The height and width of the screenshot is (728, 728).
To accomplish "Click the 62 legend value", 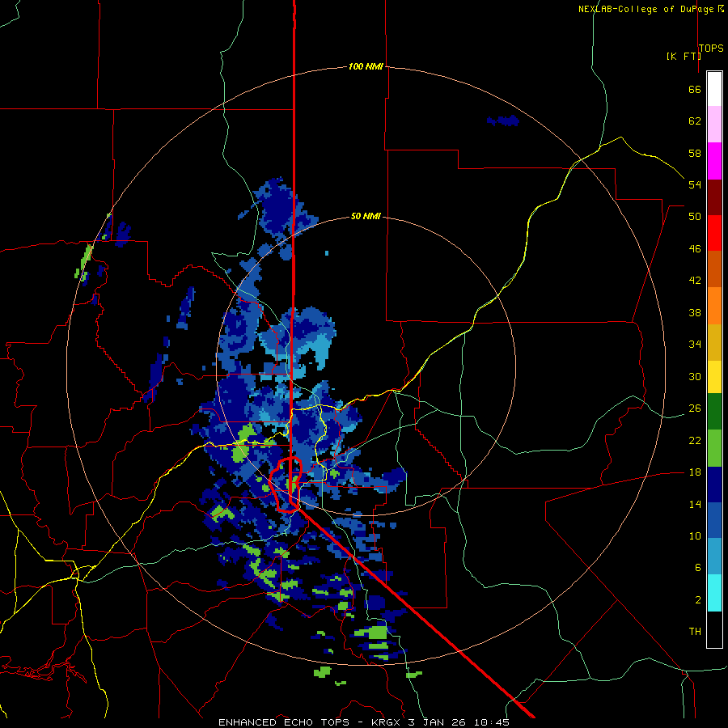I will [x=695, y=121].
